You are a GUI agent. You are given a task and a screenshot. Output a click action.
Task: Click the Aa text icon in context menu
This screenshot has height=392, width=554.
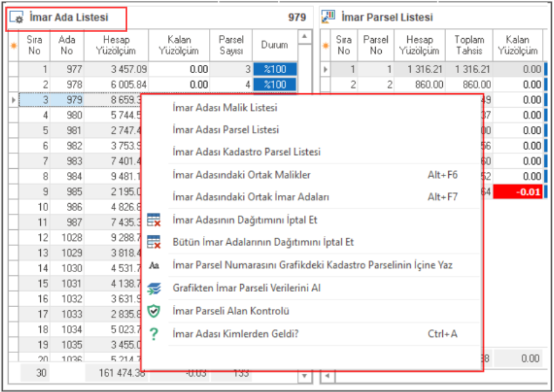(x=154, y=265)
